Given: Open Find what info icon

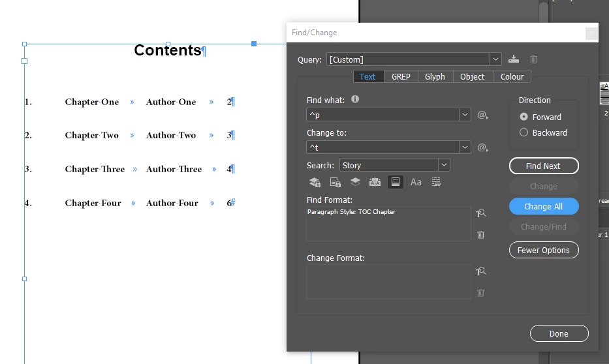Looking at the screenshot, I should [355, 99].
